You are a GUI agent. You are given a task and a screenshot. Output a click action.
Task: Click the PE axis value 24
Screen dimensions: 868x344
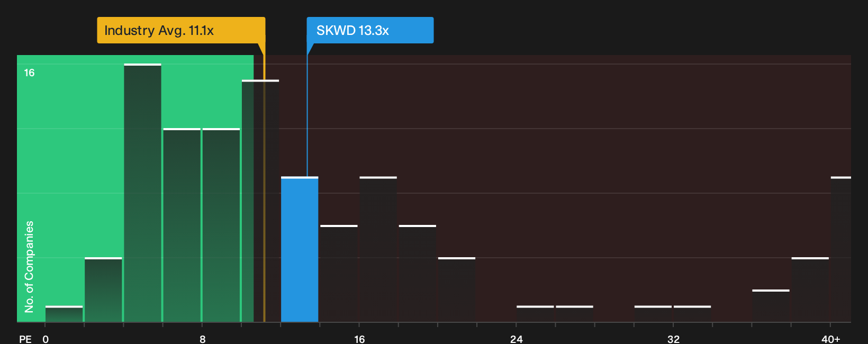point(517,339)
